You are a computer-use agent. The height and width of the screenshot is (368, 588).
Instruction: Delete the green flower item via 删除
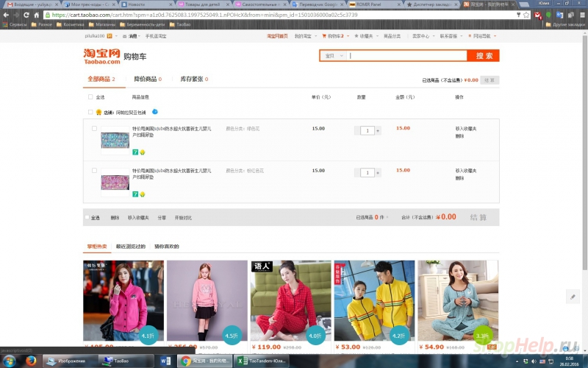point(459,136)
